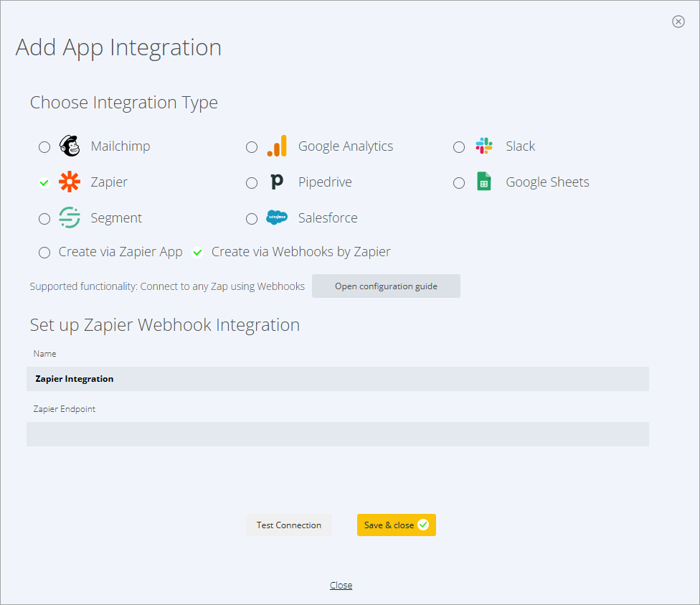Focus the Zapier Endpoint input field

coord(338,434)
